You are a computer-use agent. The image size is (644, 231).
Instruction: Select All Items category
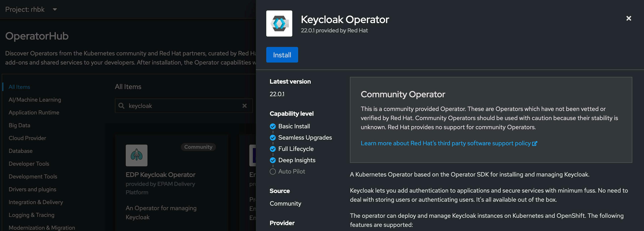pyautogui.click(x=19, y=87)
